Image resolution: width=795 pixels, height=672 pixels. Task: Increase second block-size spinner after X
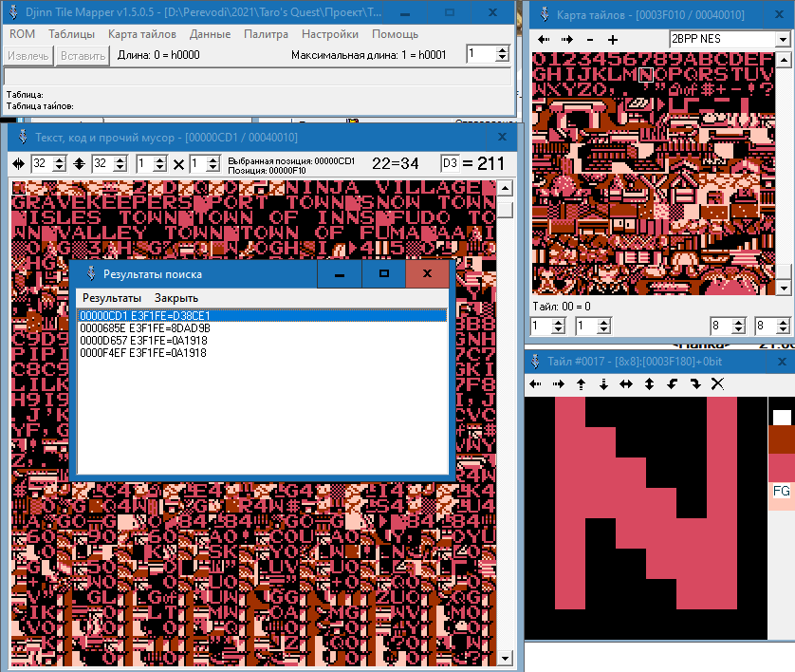click(x=213, y=159)
